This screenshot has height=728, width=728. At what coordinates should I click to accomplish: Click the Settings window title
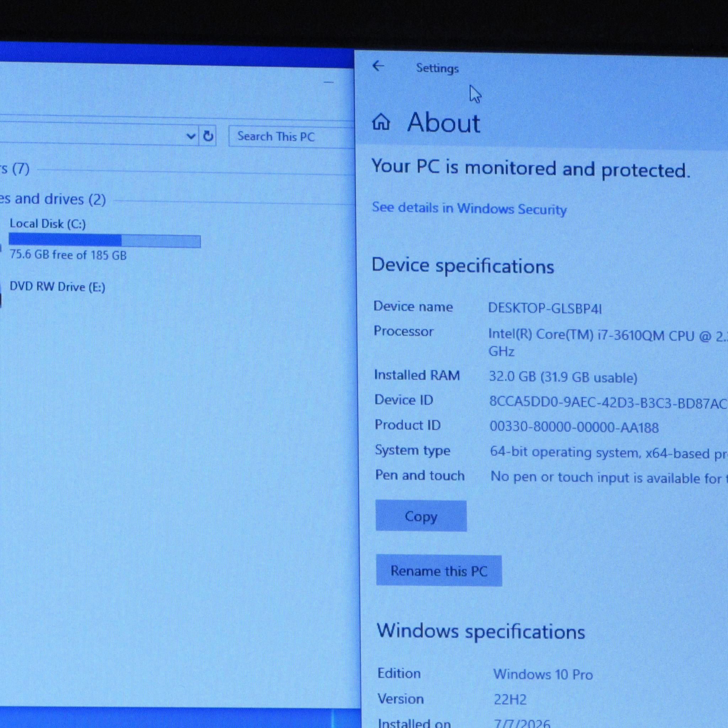(437, 68)
